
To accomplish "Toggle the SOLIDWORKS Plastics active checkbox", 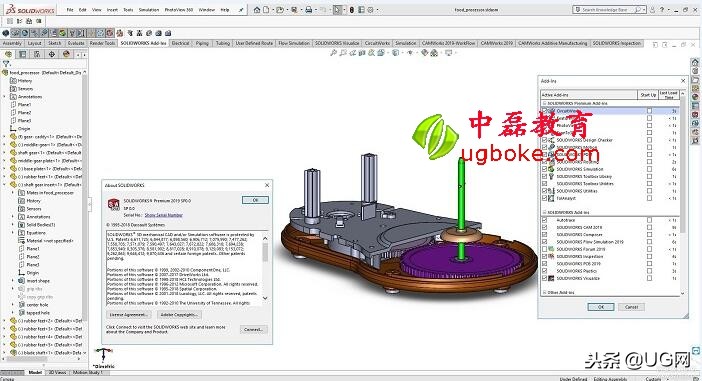I will pyautogui.click(x=545, y=271).
